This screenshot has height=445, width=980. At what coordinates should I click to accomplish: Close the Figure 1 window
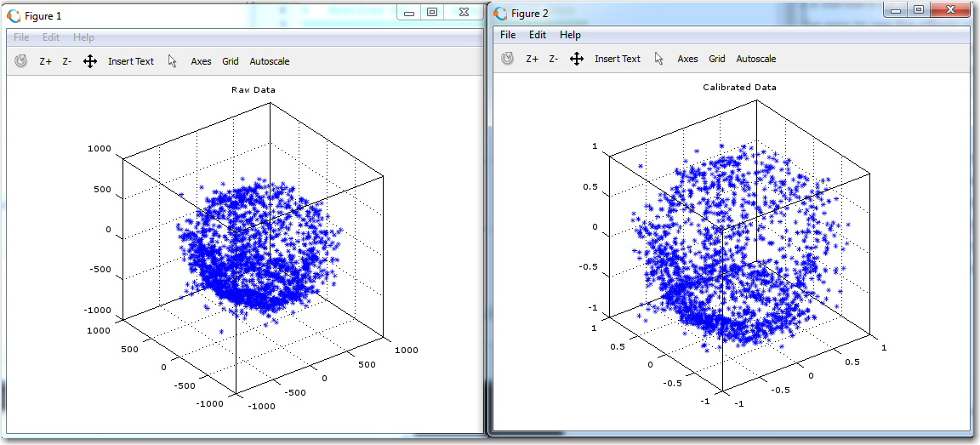coord(463,12)
